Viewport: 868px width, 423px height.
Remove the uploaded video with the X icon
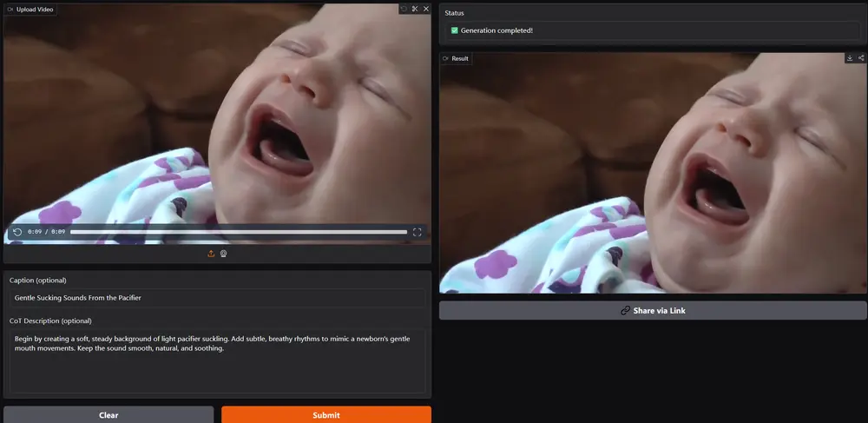point(426,9)
